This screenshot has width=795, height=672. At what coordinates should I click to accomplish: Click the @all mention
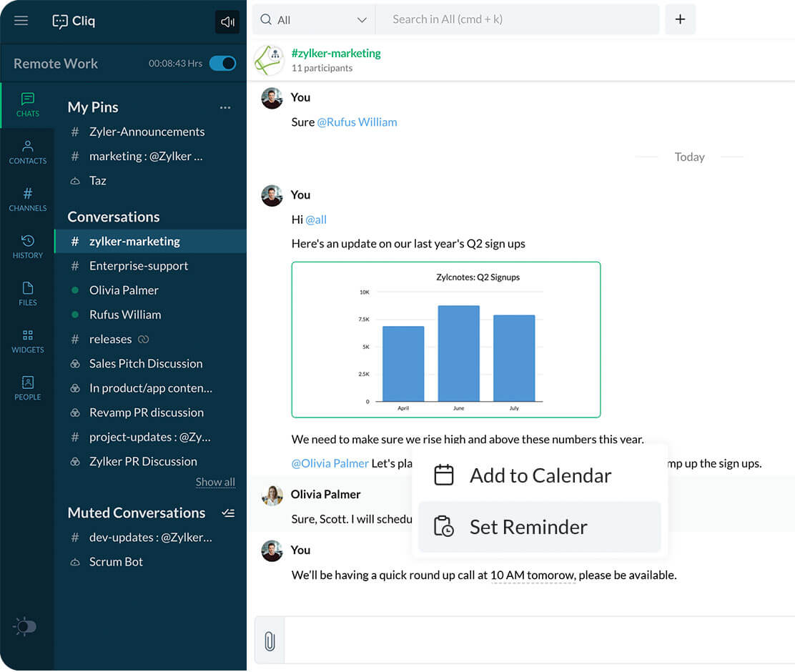click(x=316, y=219)
